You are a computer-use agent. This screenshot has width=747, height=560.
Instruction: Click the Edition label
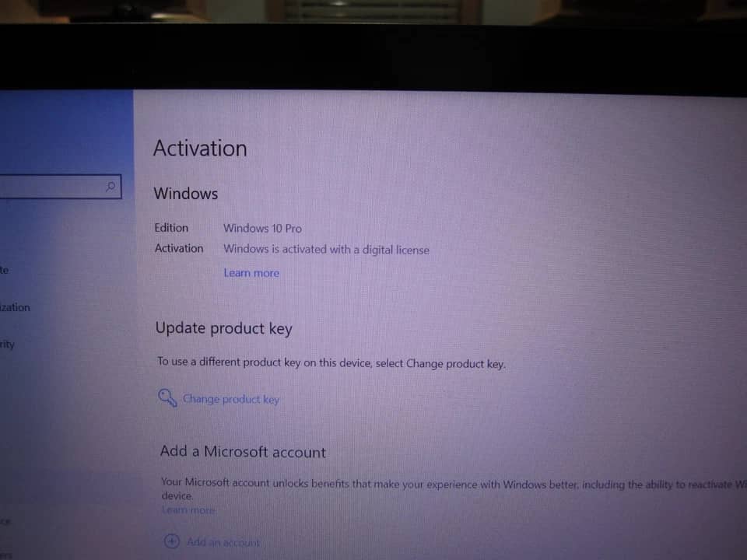(x=171, y=228)
